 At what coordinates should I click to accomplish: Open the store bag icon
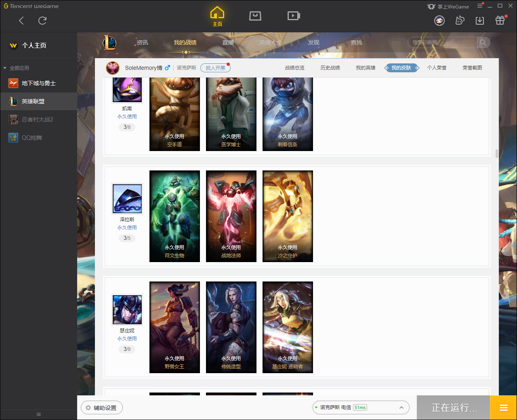pyautogui.click(x=255, y=16)
